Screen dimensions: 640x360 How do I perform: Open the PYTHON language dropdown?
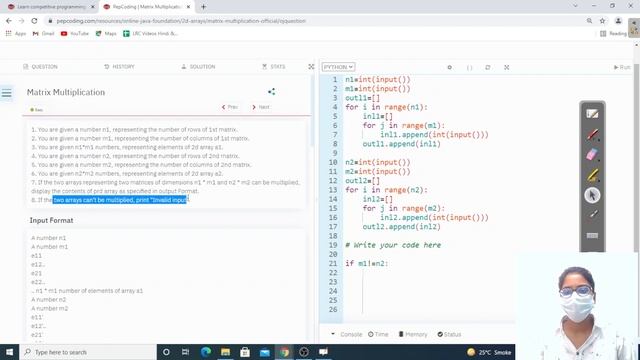coord(338,67)
